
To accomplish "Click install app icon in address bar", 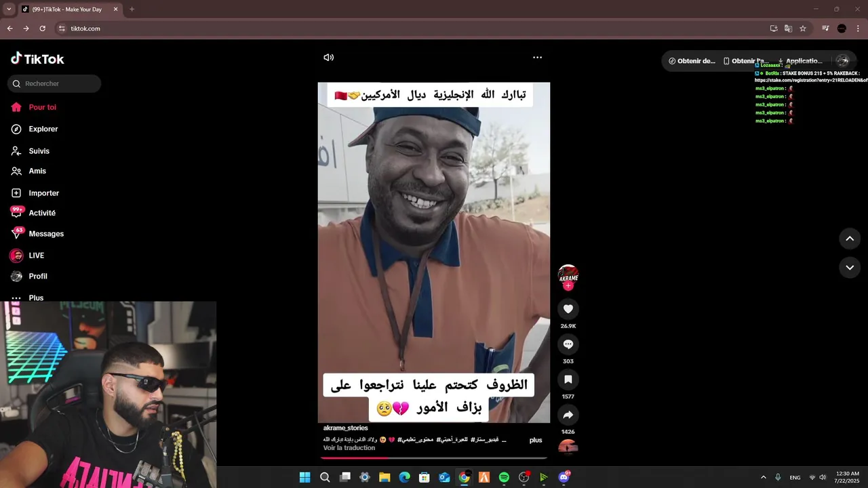I will coord(774,28).
